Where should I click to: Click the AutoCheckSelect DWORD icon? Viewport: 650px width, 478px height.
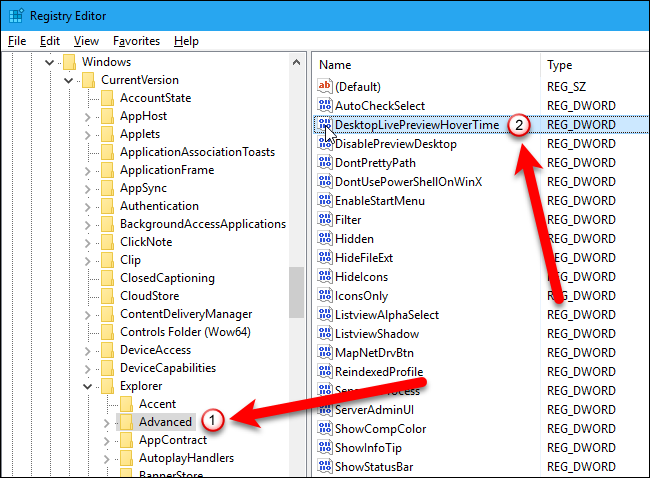click(324, 106)
